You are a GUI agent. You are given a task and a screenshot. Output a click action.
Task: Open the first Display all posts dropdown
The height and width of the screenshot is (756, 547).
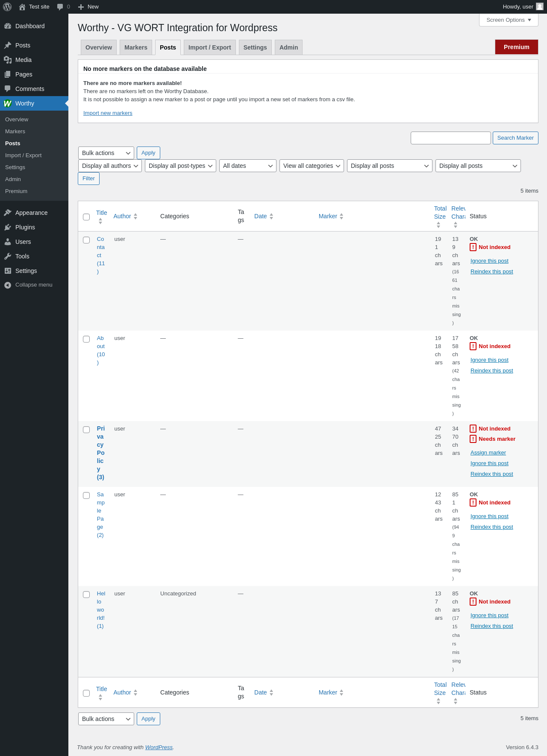(x=390, y=166)
